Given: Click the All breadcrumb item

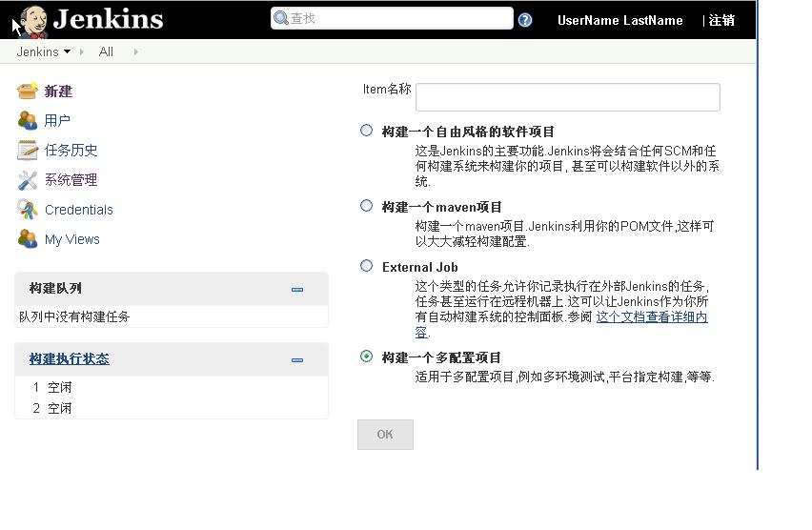Looking at the screenshot, I should 106,52.
